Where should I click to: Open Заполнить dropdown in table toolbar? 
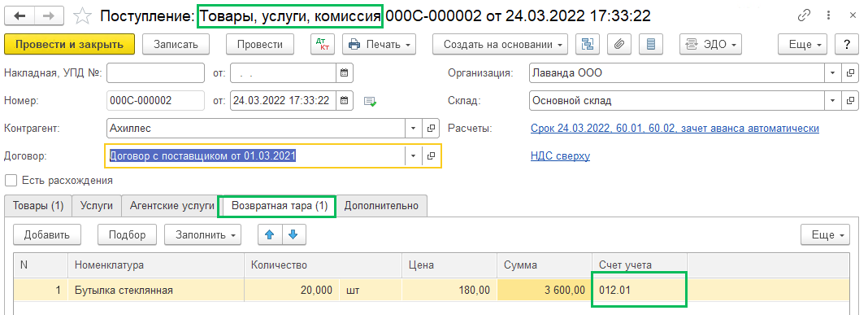202,234
